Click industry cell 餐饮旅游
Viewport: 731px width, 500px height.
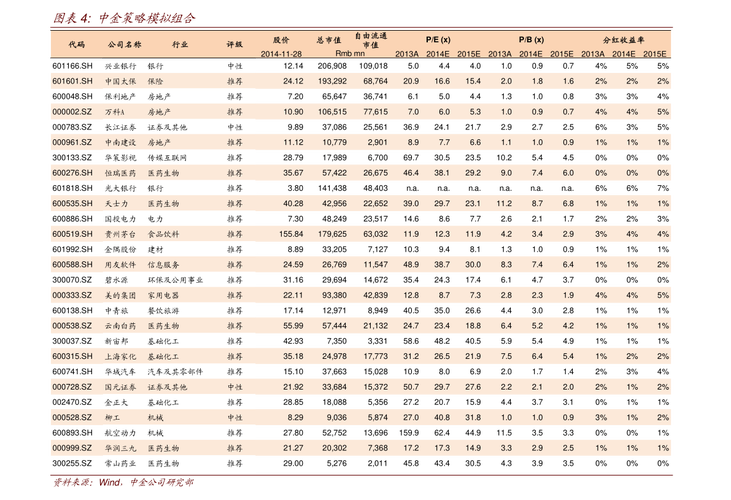click(163, 311)
